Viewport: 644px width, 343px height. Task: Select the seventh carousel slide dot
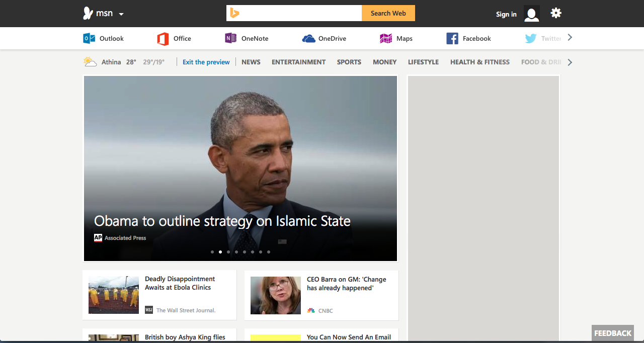coord(261,252)
